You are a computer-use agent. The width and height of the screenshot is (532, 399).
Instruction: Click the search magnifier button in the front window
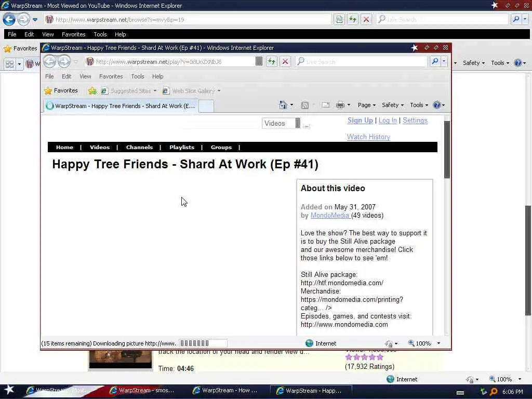click(435, 61)
